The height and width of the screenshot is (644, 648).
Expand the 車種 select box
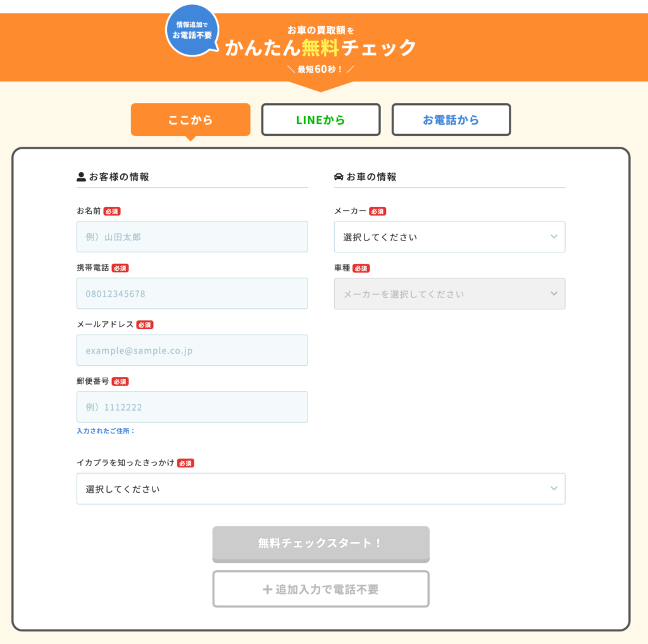click(x=449, y=294)
